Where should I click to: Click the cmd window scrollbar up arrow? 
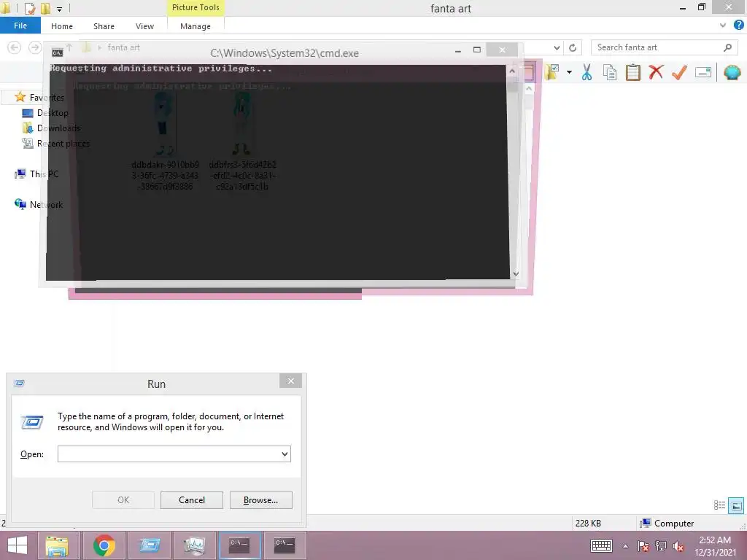tap(512, 71)
